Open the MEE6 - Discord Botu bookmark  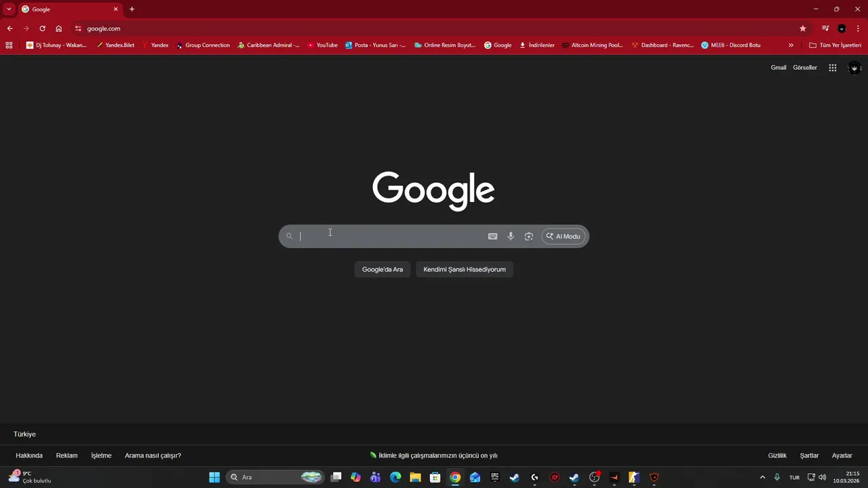[x=731, y=45]
